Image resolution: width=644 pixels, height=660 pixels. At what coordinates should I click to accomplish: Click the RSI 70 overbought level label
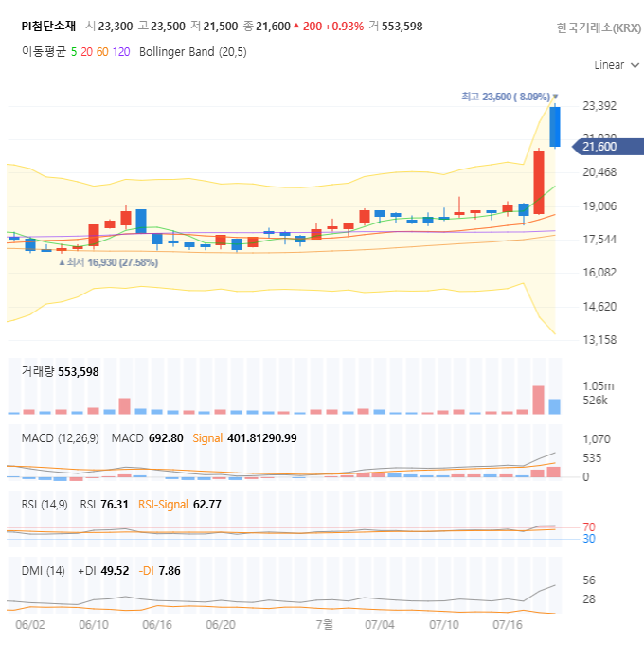pos(589,527)
